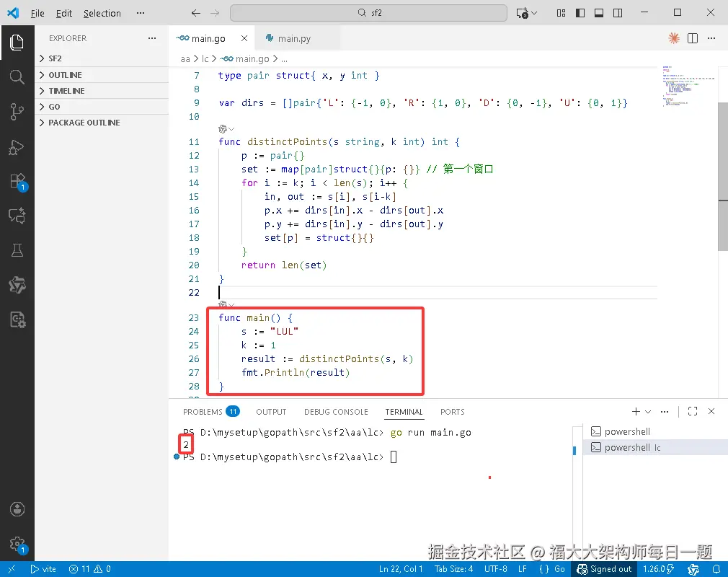This screenshot has width=728, height=577.
Task: Go back with the left arrow
Action: click(196, 13)
